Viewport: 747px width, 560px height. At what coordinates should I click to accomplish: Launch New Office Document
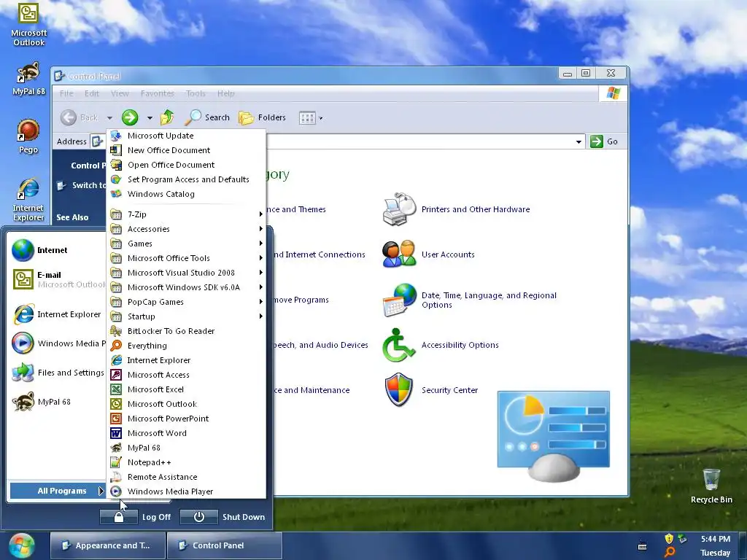pyautogui.click(x=186, y=150)
